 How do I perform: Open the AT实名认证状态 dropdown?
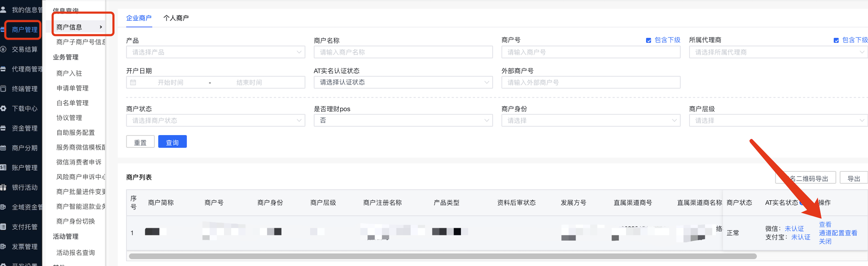403,82
